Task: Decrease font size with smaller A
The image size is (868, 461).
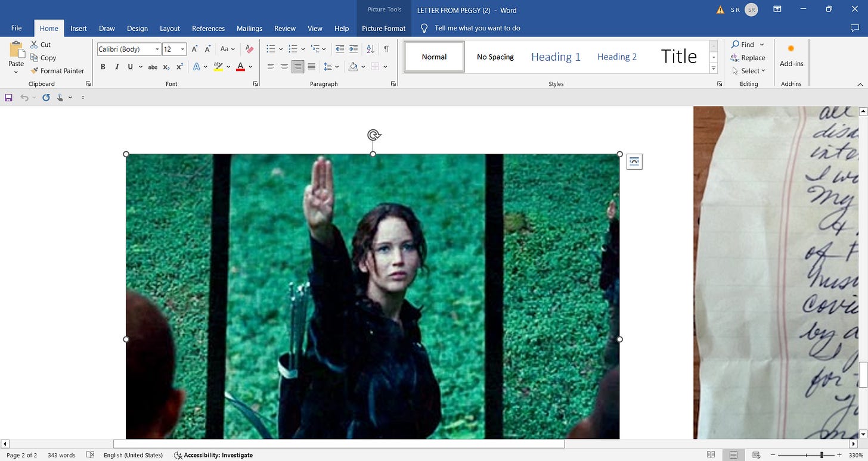Action: pyautogui.click(x=207, y=49)
